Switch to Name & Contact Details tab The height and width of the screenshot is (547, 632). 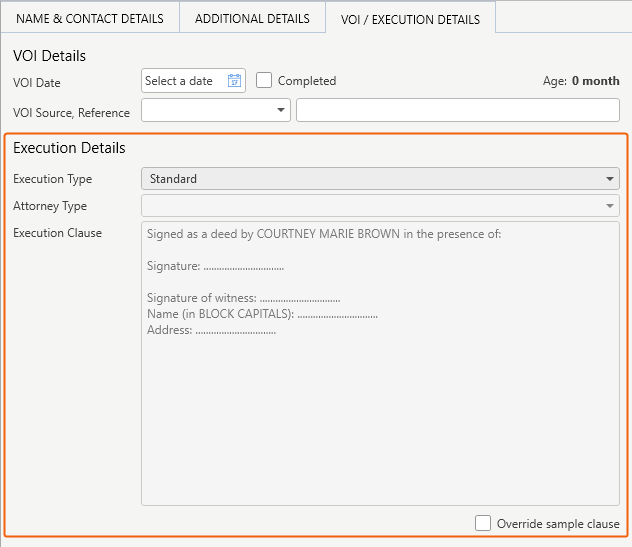click(x=90, y=19)
